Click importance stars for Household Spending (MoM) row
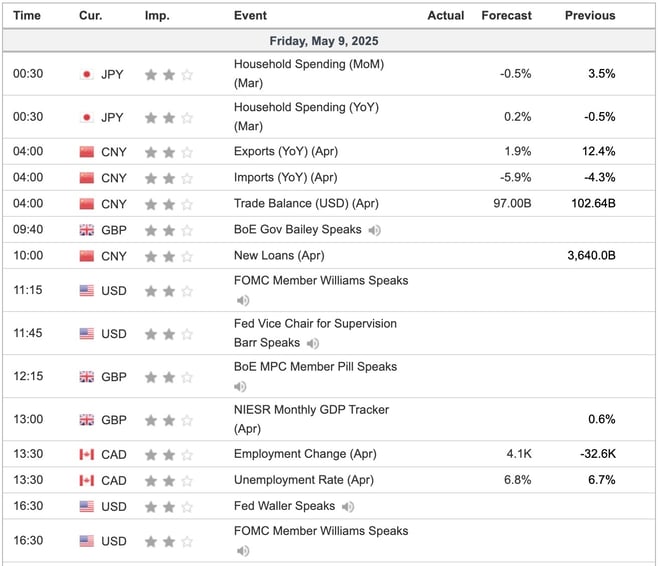The height and width of the screenshot is (566, 658). (169, 75)
